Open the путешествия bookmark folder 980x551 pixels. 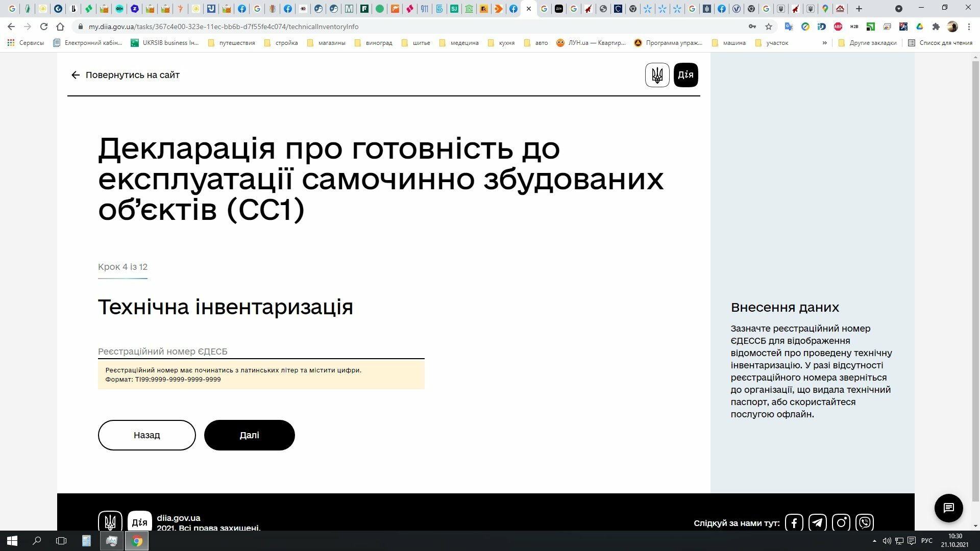click(x=232, y=43)
